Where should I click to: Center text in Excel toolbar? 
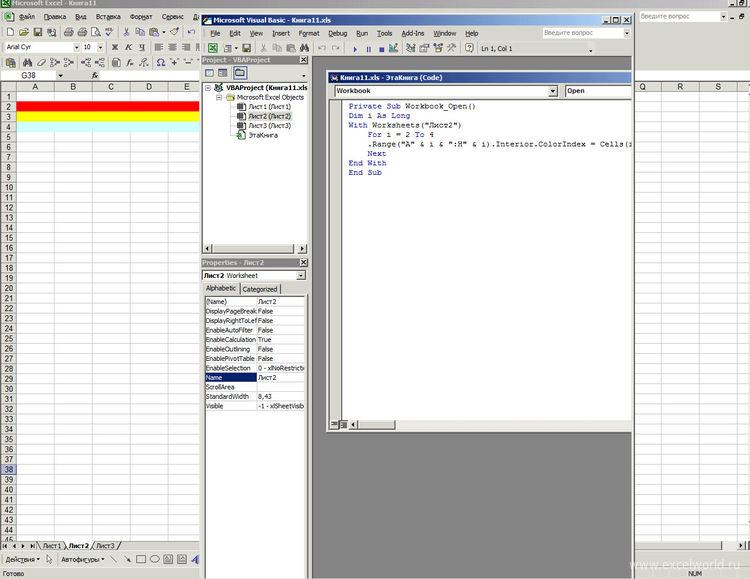click(172, 47)
